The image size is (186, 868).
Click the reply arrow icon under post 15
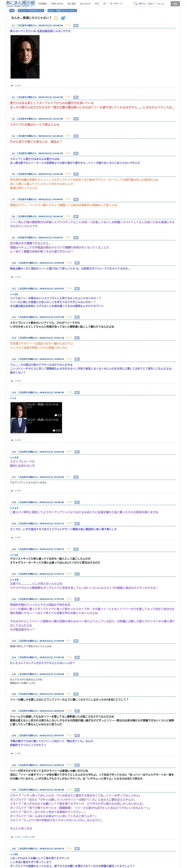point(12,440)
